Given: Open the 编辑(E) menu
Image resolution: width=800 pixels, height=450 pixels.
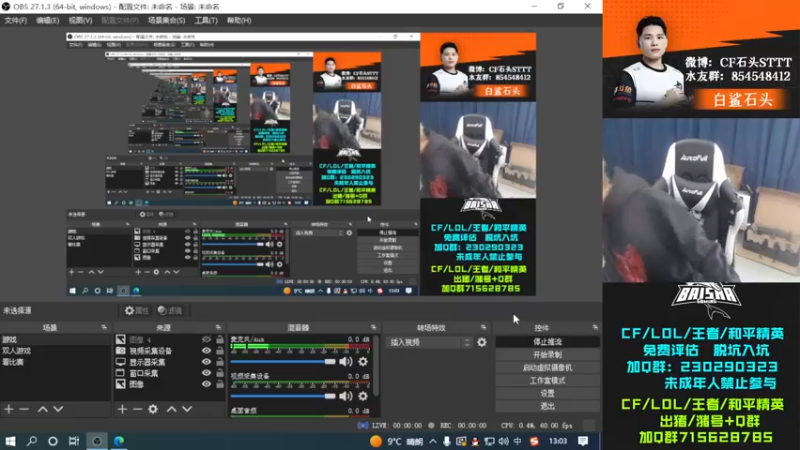Looking at the screenshot, I should 47,20.
